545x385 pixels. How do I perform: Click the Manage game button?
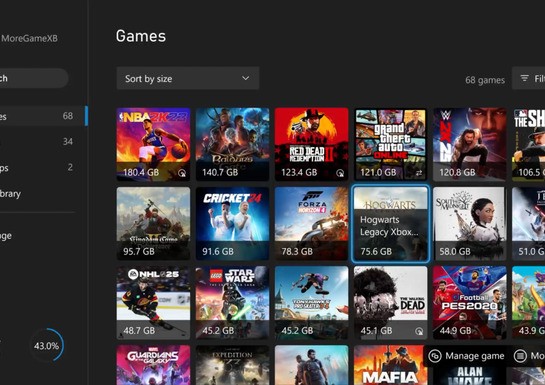466,356
